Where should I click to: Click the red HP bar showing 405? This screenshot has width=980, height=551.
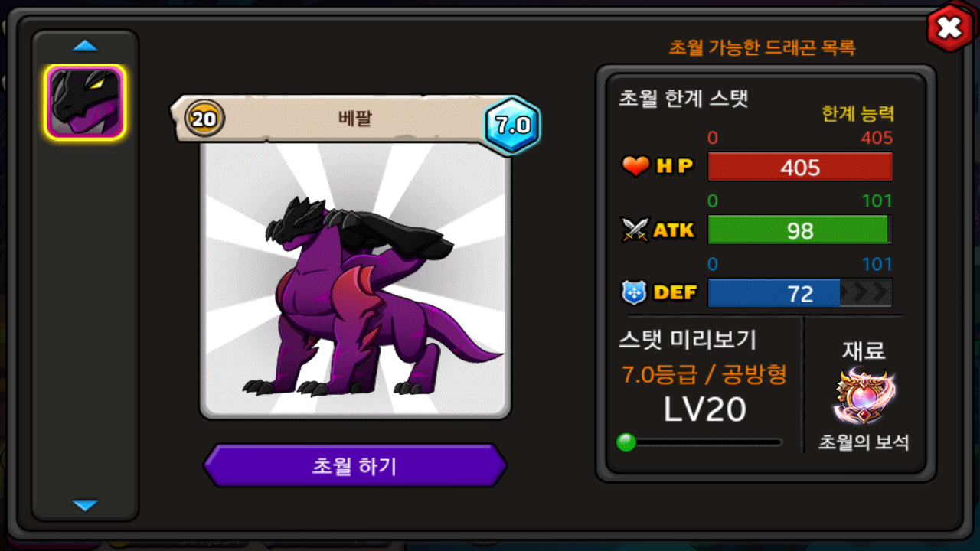800,167
